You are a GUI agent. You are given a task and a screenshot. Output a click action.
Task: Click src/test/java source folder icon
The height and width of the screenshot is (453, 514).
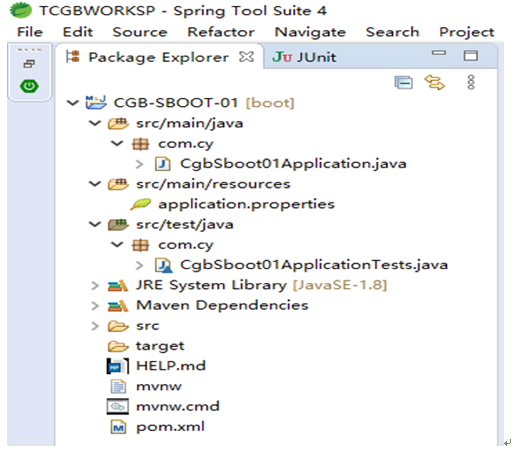coord(118,224)
